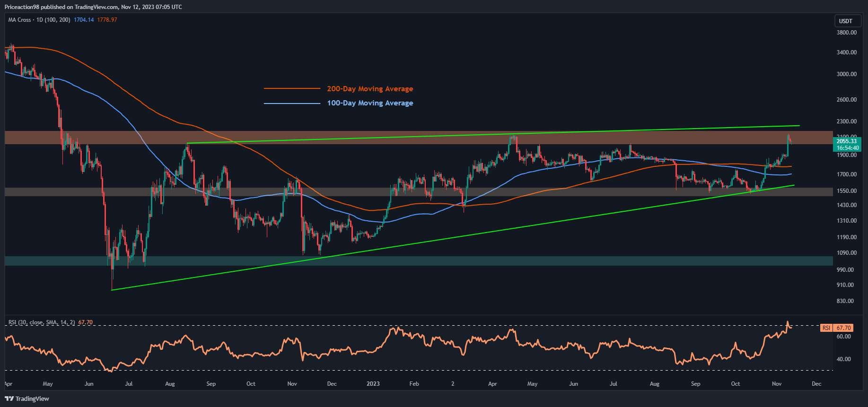Click the 1090.00 price axis label
Viewport: 868px width, 407px height.
click(847, 253)
